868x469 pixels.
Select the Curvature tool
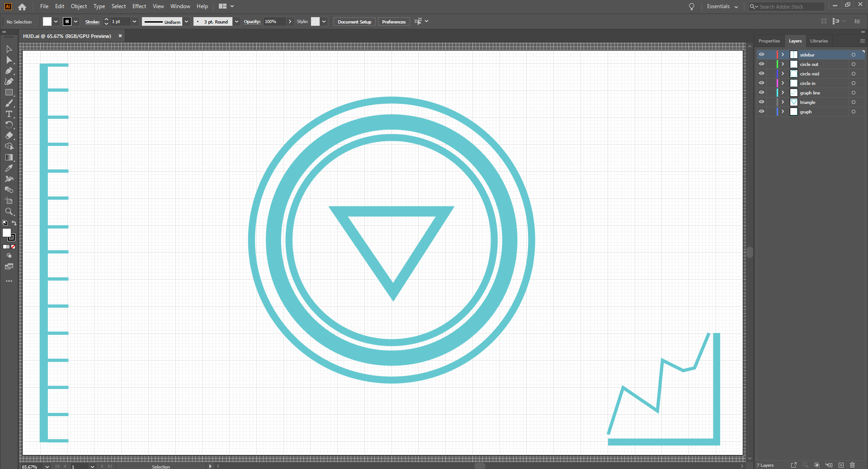9,81
